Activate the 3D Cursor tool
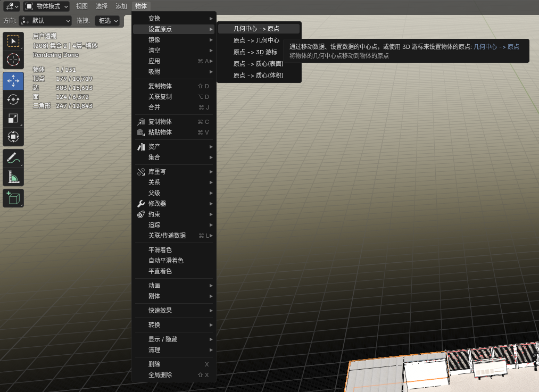Image resolution: width=539 pixels, height=392 pixels. tap(13, 60)
